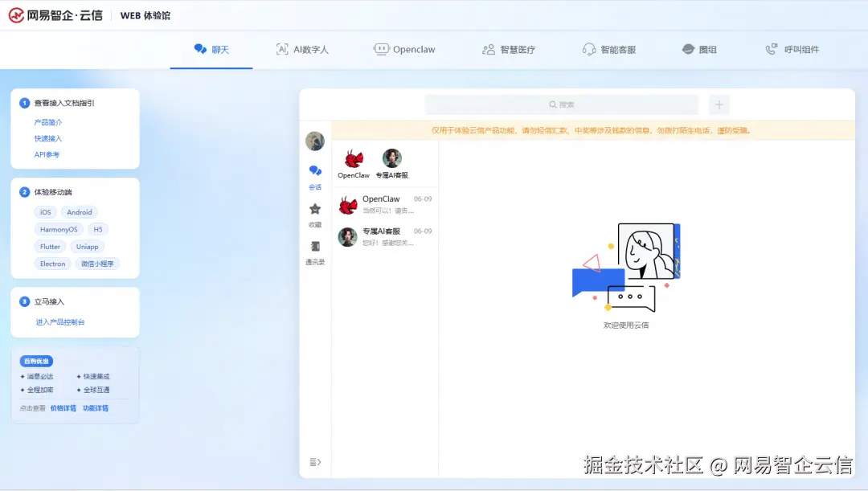The image size is (868, 491).
Task: Select the 智慧医疗 tab
Action: 508,49
